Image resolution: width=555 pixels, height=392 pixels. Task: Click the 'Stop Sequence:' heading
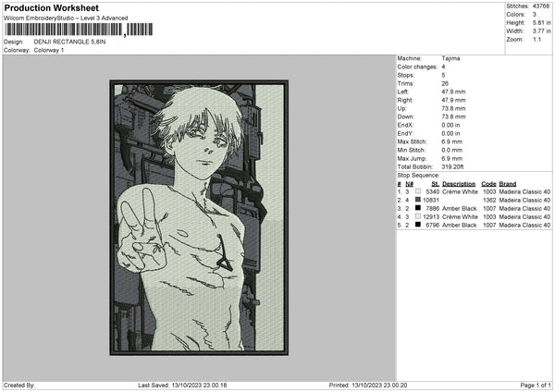tap(418, 176)
